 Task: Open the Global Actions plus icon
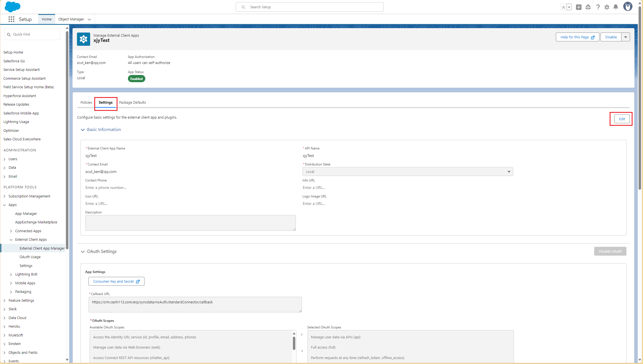point(579,7)
